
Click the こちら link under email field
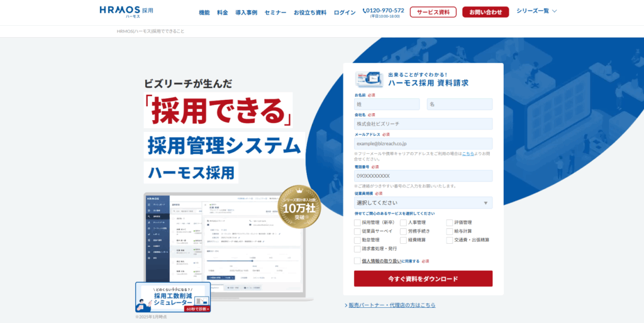click(468, 153)
